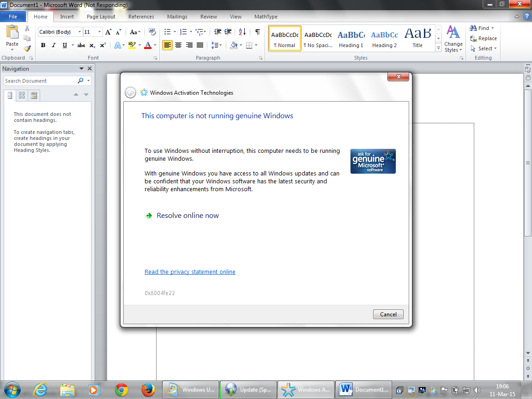Click the Decrease Indent icon

pyautogui.click(x=218, y=32)
